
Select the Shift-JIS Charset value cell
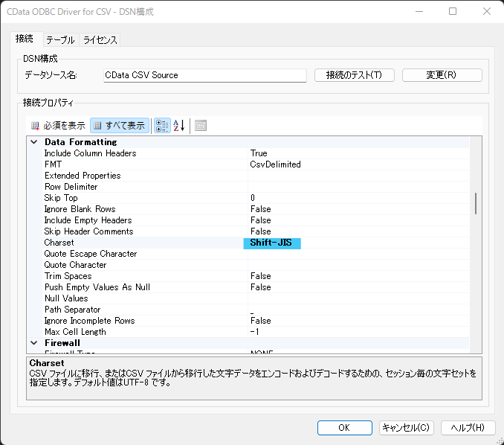click(272, 243)
